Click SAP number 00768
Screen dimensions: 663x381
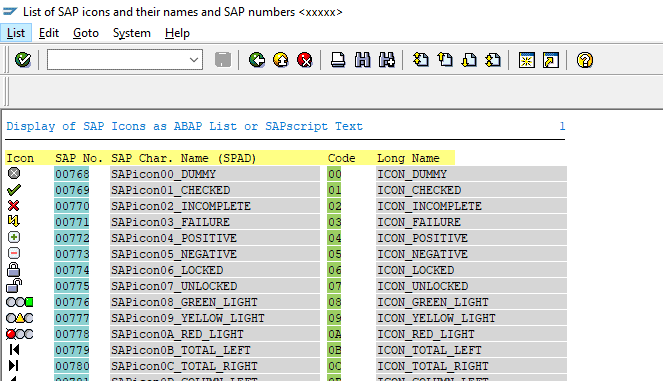coord(72,174)
